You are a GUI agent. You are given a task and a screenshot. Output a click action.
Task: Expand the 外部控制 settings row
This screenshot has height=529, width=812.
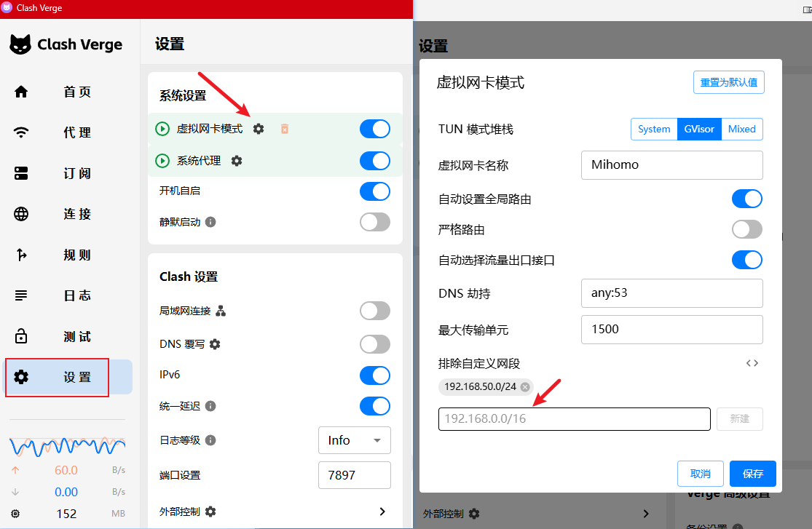pos(382,512)
